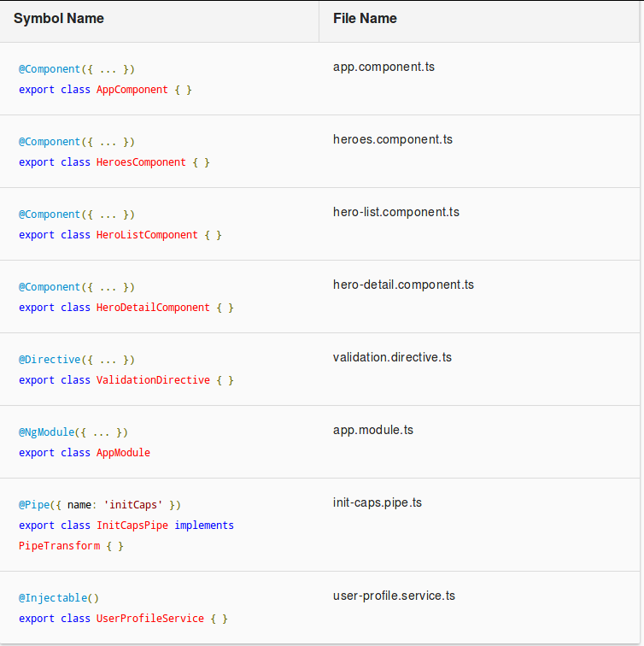Click the hero-detail.component.ts file name
This screenshot has height=646, width=644.
point(403,285)
